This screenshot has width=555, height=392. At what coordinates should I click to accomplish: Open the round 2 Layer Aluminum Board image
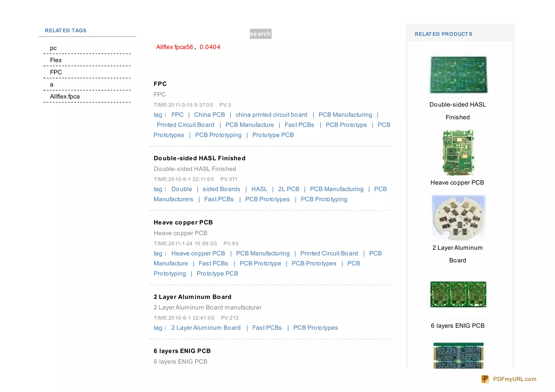[x=458, y=218]
